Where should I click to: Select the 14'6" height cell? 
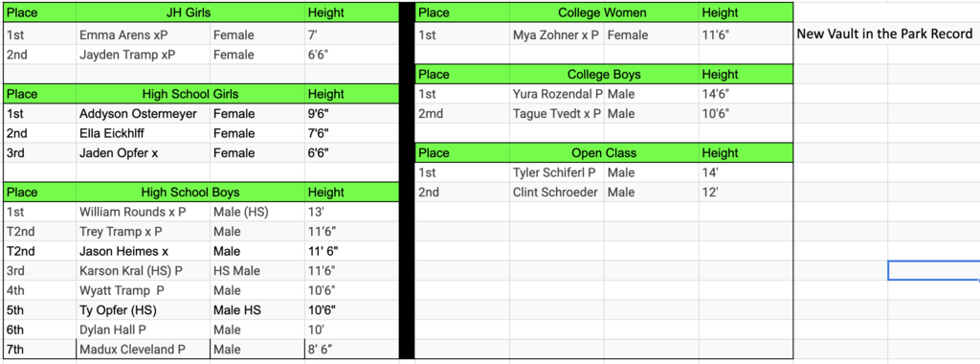pos(746,95)
